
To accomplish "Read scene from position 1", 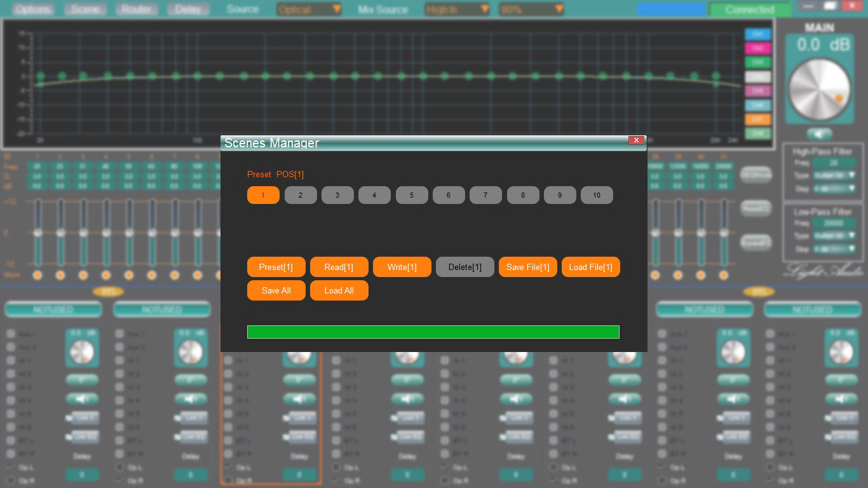I will point(339,267).
